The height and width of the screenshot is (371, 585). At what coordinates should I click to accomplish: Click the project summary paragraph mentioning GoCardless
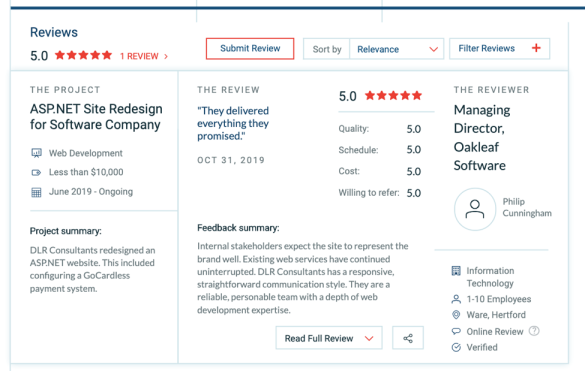[x=93, y=269]
